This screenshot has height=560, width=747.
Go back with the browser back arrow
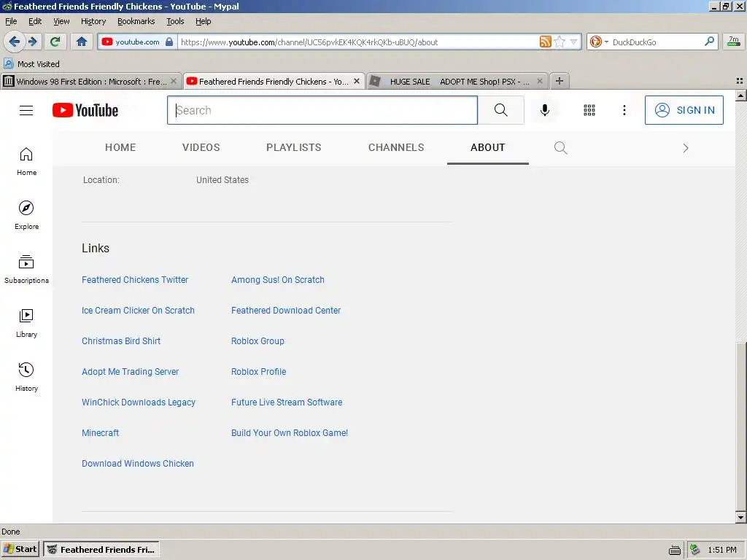click(x=15, y=42)
